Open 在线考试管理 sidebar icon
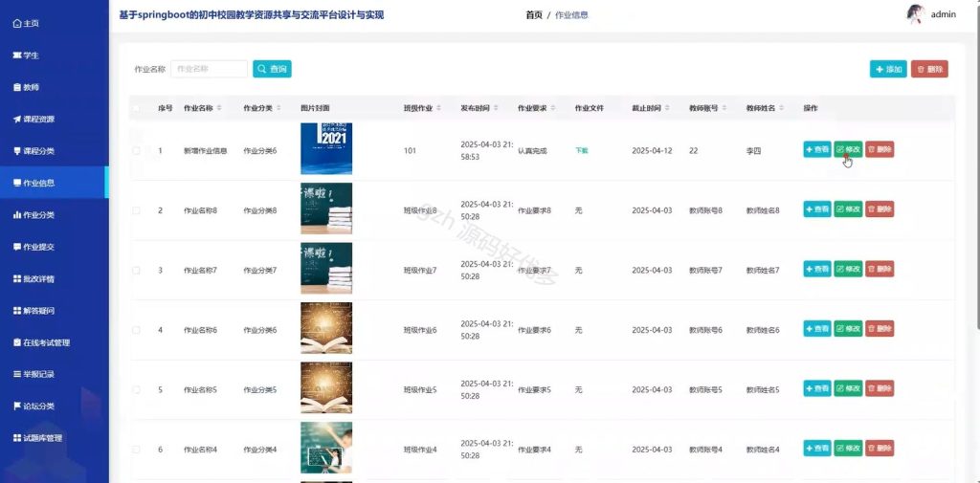 (x=17, y=342)
